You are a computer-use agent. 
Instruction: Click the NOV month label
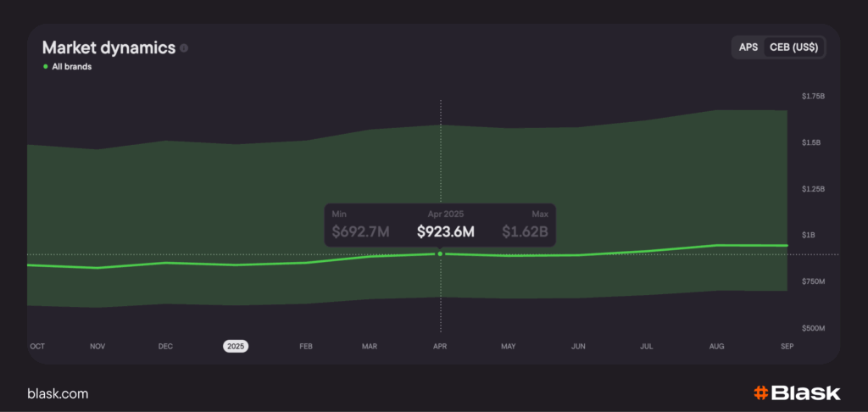coord(97,346)
